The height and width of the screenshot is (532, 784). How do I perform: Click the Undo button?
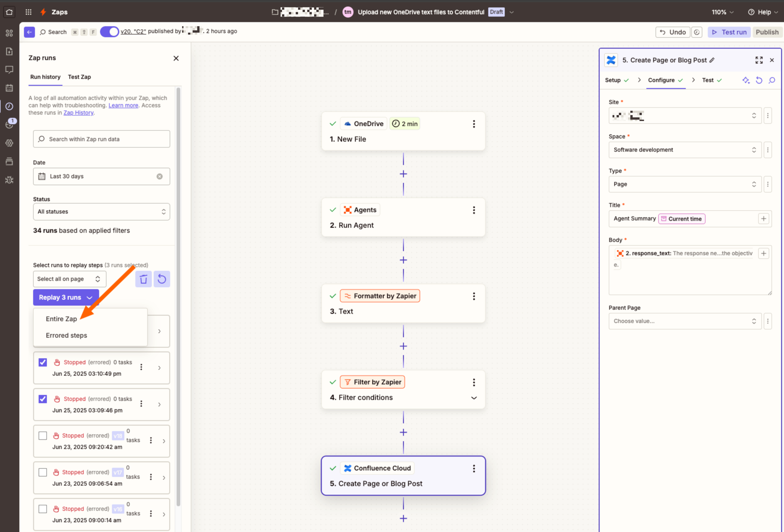tap(673, 32)
